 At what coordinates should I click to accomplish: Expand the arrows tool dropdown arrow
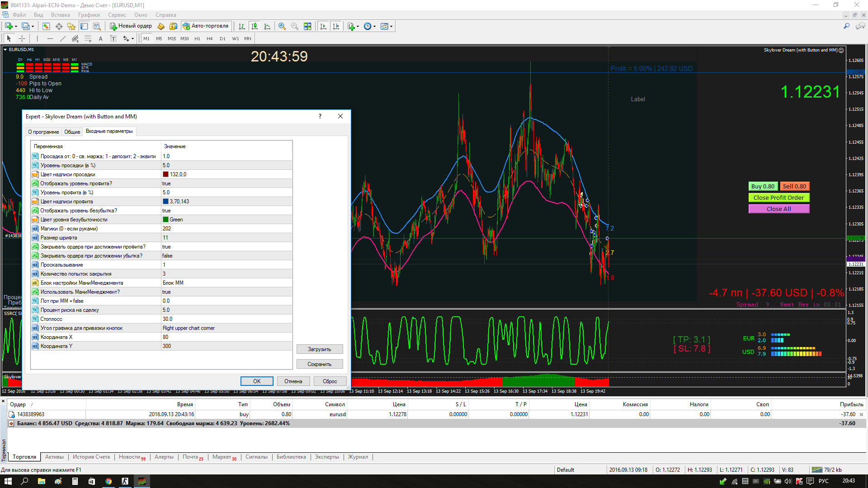[x=132, y=39]
